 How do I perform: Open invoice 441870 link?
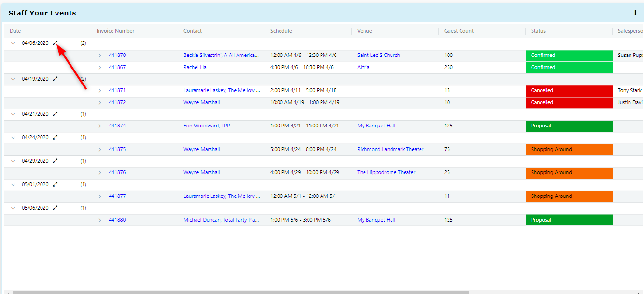coord(117,55)
